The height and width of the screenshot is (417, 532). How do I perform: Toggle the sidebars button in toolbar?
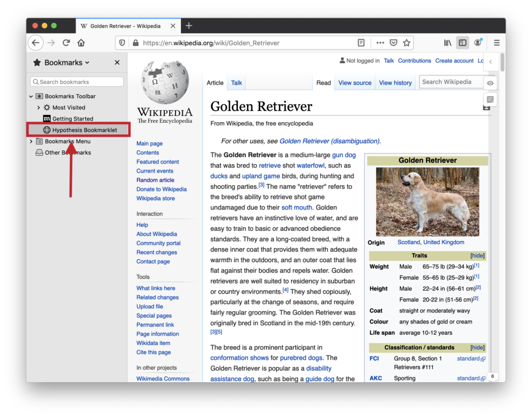pos(462,43)
